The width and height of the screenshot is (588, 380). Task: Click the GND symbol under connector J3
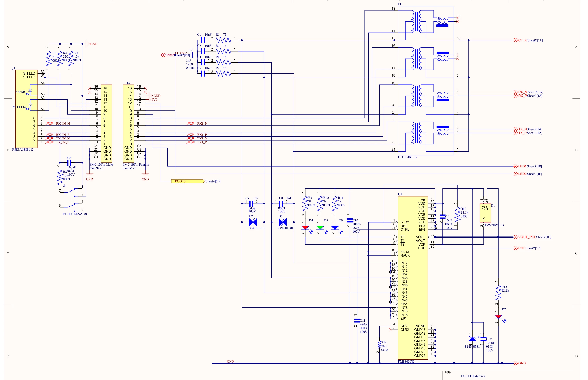coord(145,176)
